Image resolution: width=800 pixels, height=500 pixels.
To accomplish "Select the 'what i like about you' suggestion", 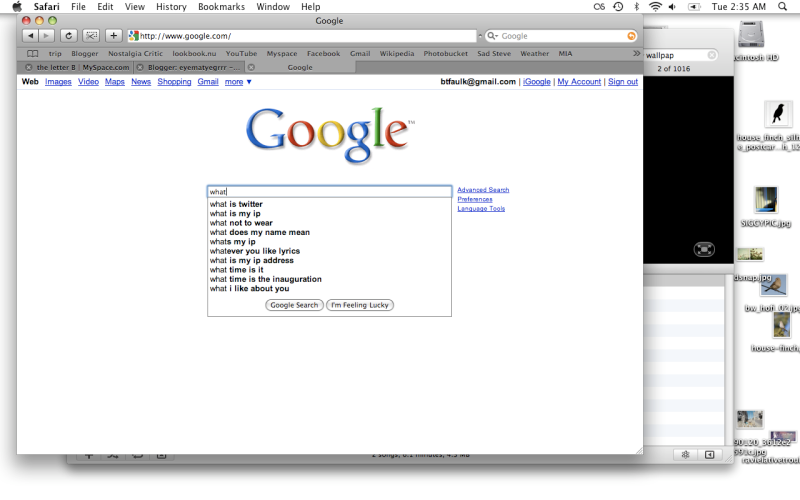I will [330, 288].
